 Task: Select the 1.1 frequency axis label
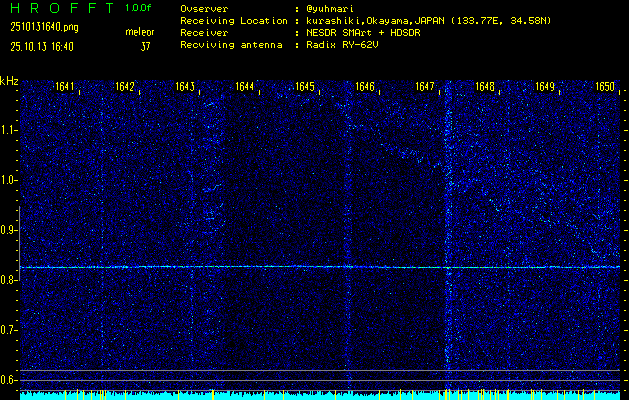pos(9,129)
